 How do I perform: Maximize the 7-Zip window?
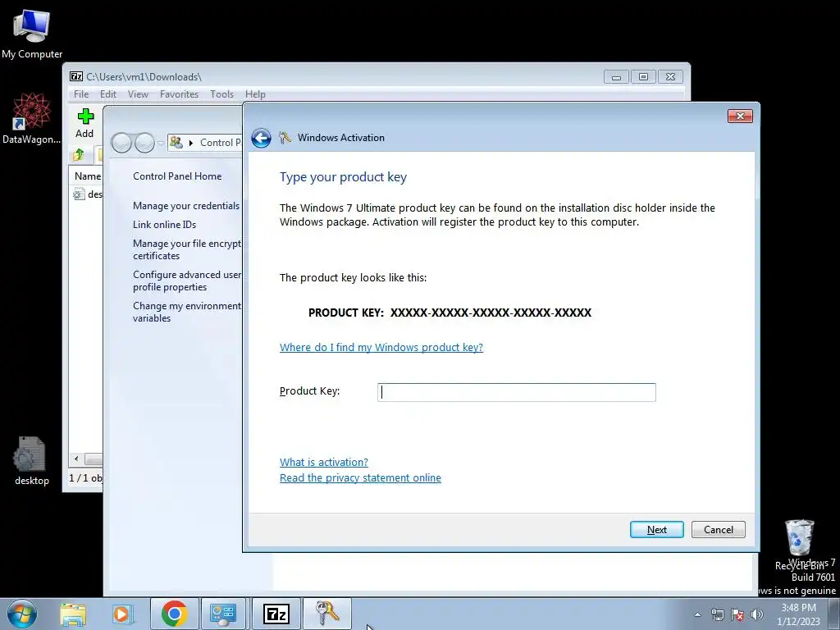pos(643,77)
